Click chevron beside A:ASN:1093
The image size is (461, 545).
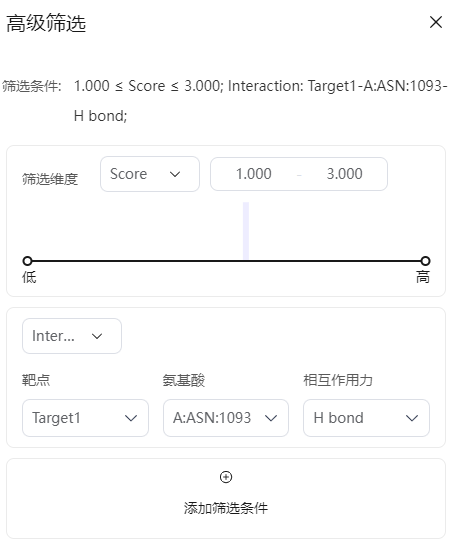[271, 418]
